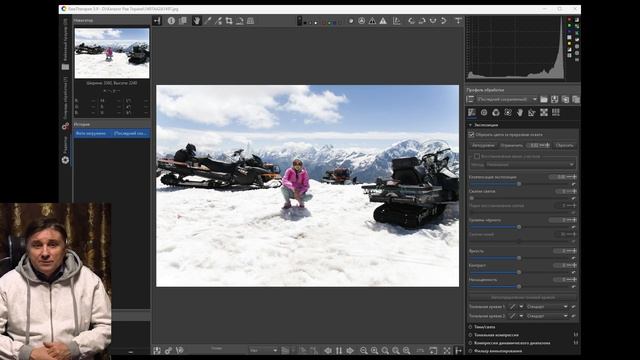
Task: Copy the processing profile to clipboard
Action: point(565,99)
